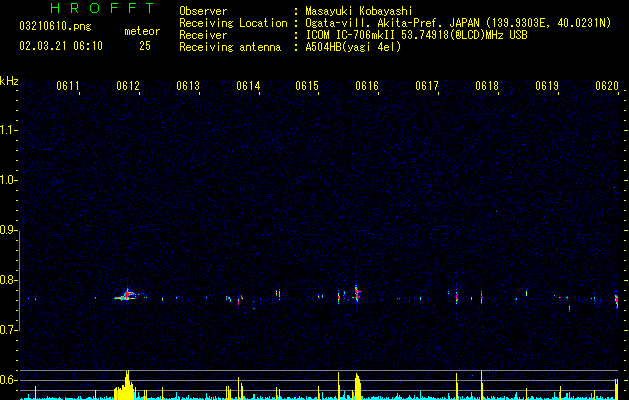Click the 0617 time marker

pyautogui.click(x=427, y=86)
